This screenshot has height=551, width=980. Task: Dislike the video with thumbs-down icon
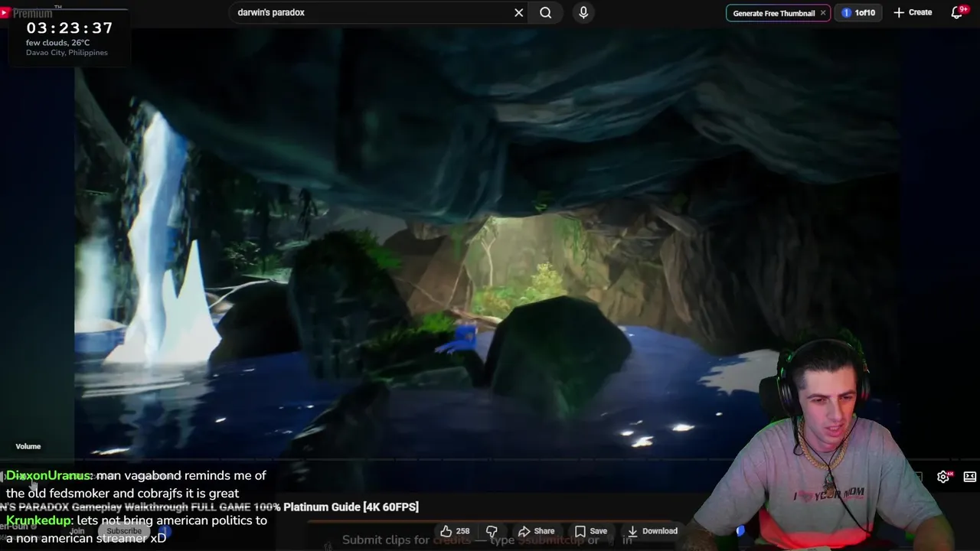pyautogui.click(x=492, y=531)
